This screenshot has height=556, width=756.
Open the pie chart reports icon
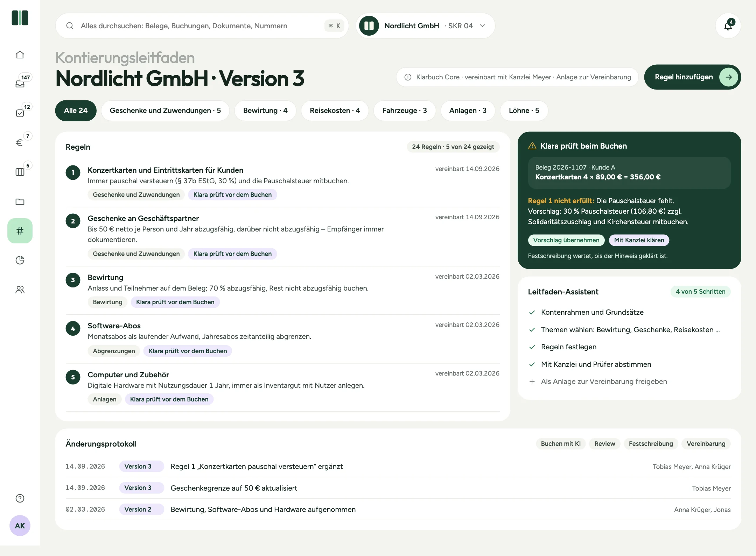tap(20, 260)
